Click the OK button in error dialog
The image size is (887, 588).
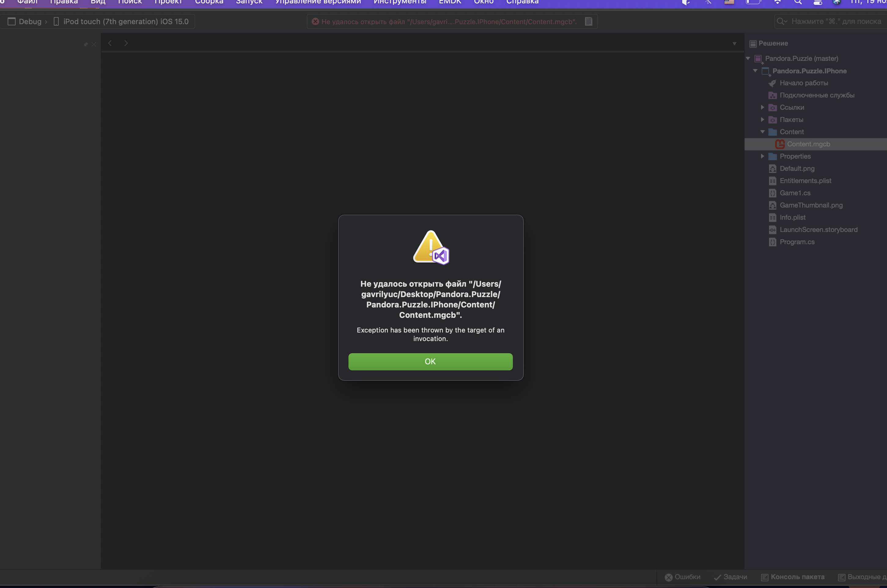(x=430, y=362)
